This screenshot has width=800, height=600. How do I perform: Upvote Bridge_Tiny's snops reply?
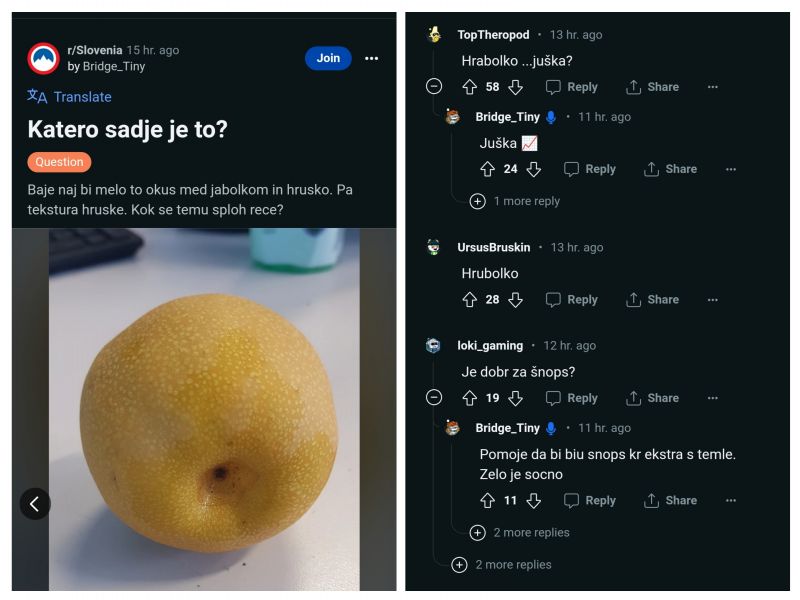487,500
